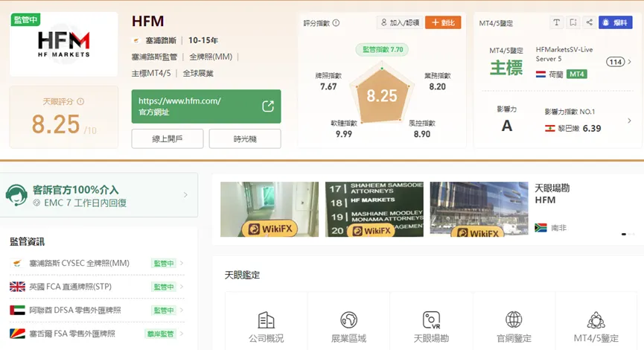Open the 塞舌爾 FSA 零售外匯牌照 row
Viewport: 644px width, 350px height.
97,334
